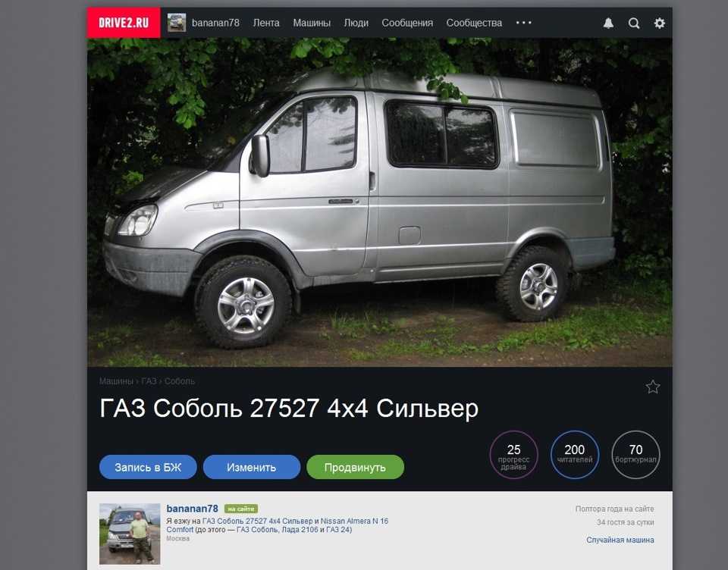Image resolution: width=728 pixels, height=570 pixels.
Task: Go to the Люди section
Action: pos(356,23)
